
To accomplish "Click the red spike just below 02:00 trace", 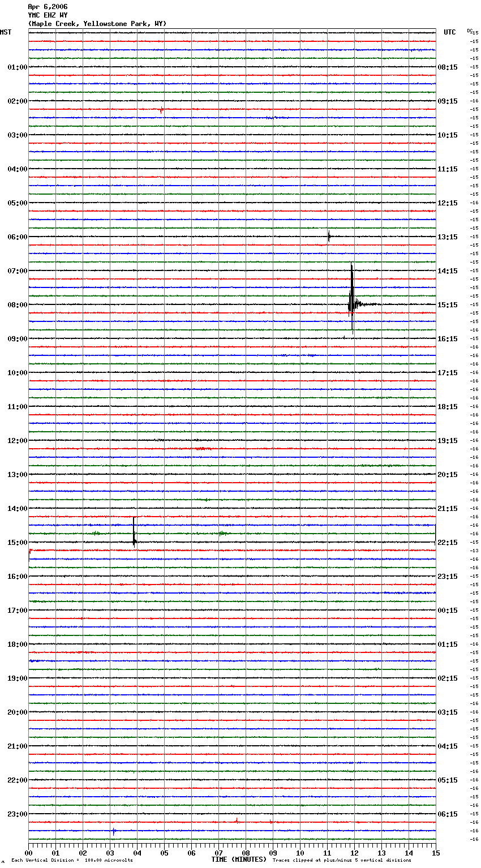I will tap(161, 110).
